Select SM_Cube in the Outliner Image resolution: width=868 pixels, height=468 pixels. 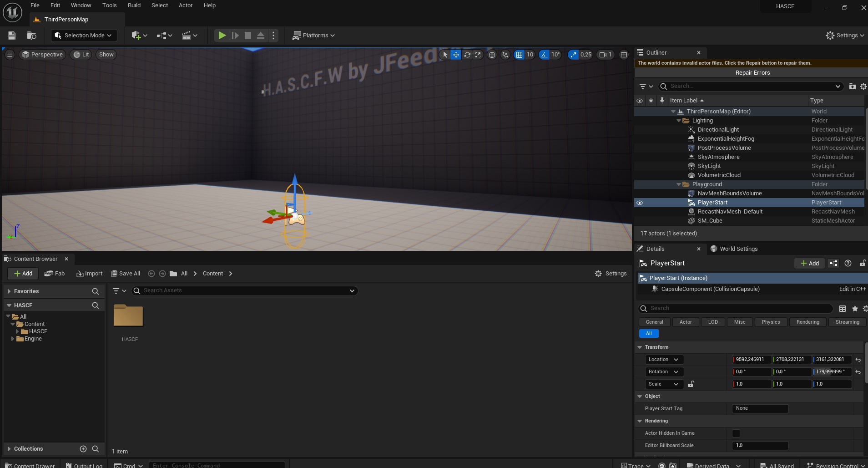pyautogui.click(x=710, y=221)
